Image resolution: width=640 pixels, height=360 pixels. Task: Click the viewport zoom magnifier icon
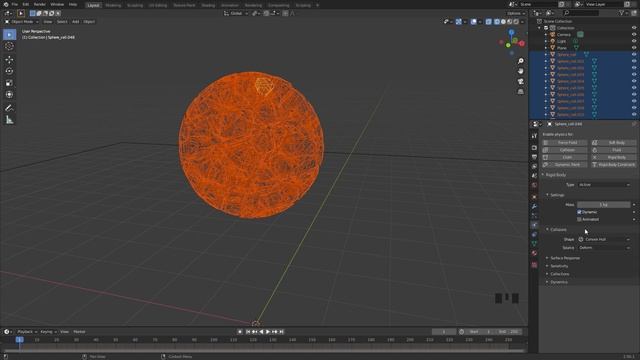point(520,61)
